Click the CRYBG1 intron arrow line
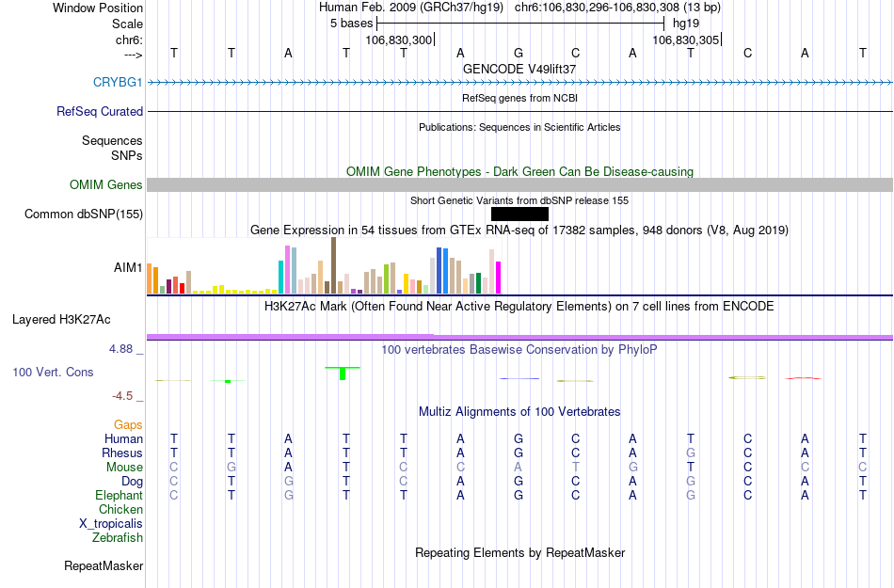The image size is (894, 588). click(520, 83)
